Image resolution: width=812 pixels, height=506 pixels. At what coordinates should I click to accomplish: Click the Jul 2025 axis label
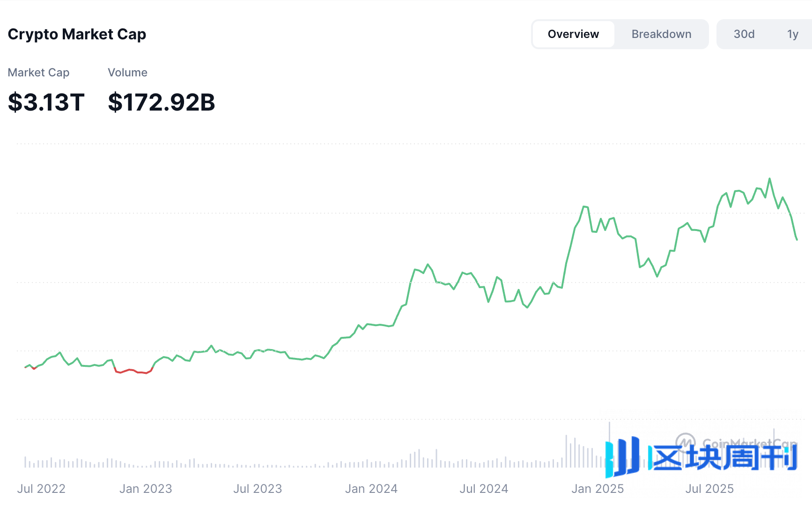pos(709,489)
